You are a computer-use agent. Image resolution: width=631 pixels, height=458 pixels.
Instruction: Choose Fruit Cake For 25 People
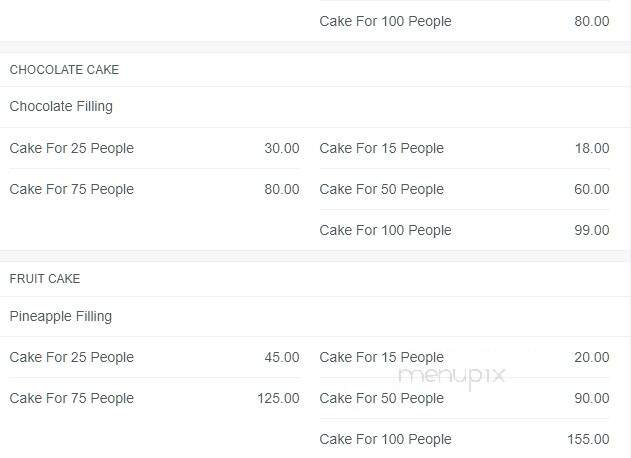72,357
